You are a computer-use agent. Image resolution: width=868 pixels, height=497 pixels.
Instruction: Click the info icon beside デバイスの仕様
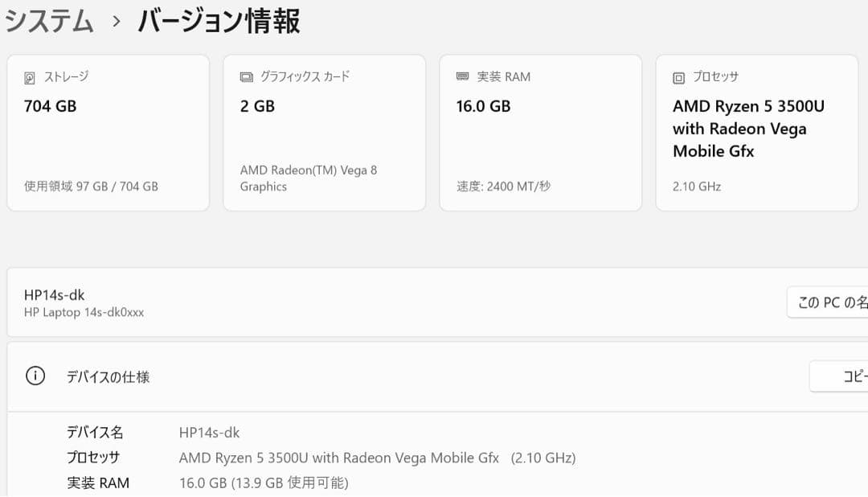(34, 375)
